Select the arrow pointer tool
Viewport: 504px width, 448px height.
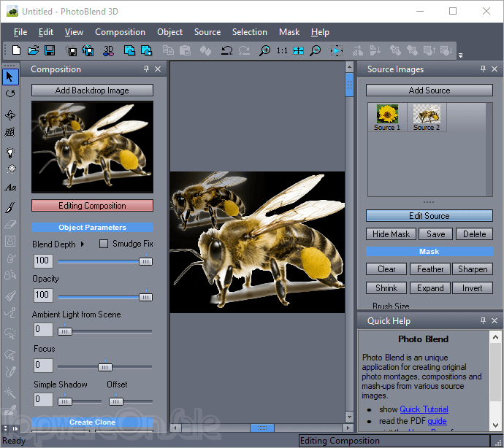tap(10, 77)
